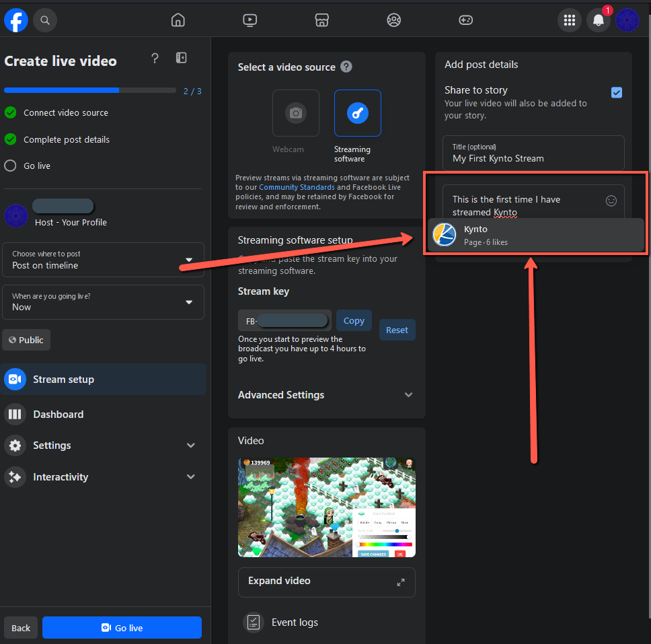This screenshot has width=651, height=644.
Task: Click the Go live step radio circle
Action: tap(10, 166)
